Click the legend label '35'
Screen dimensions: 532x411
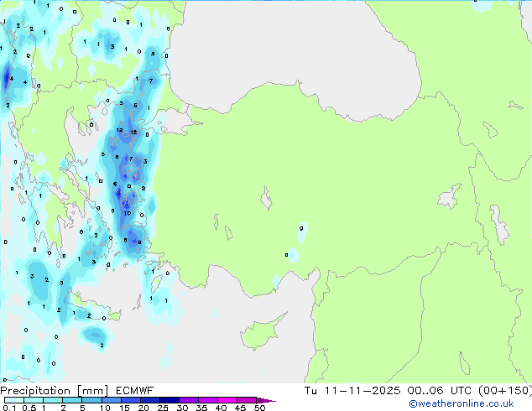pyautogui.click(x=201, y=408)
